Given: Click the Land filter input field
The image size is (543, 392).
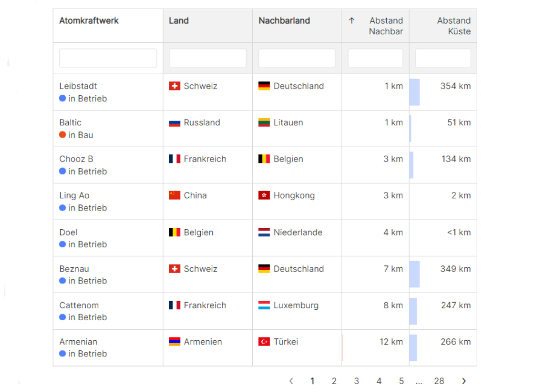Looking at the screenshot, I should click(x=208, y=58).
